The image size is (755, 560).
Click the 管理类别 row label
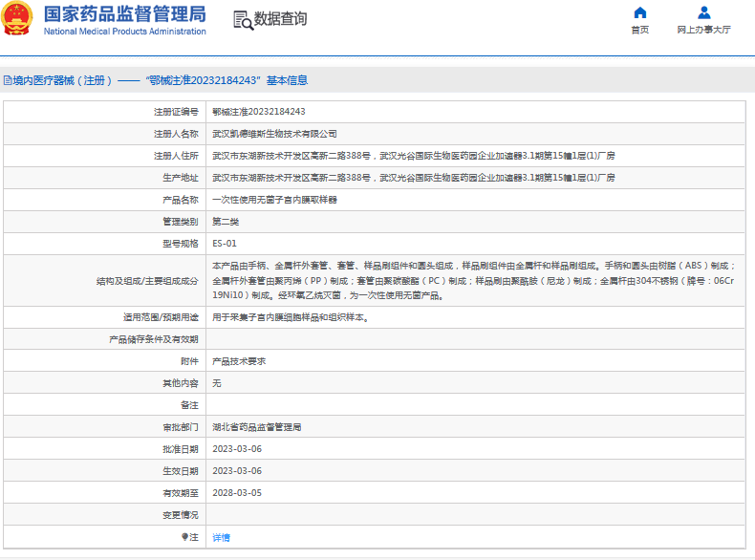(180, 222)
